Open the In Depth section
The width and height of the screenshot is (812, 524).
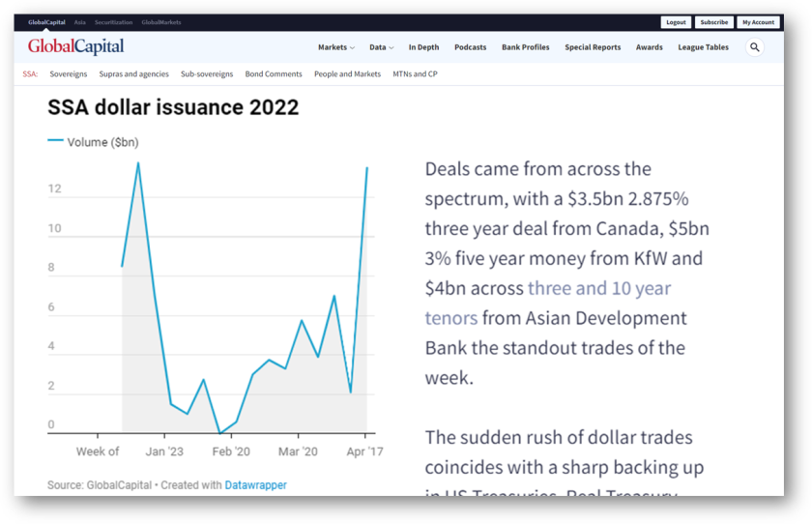423,47
